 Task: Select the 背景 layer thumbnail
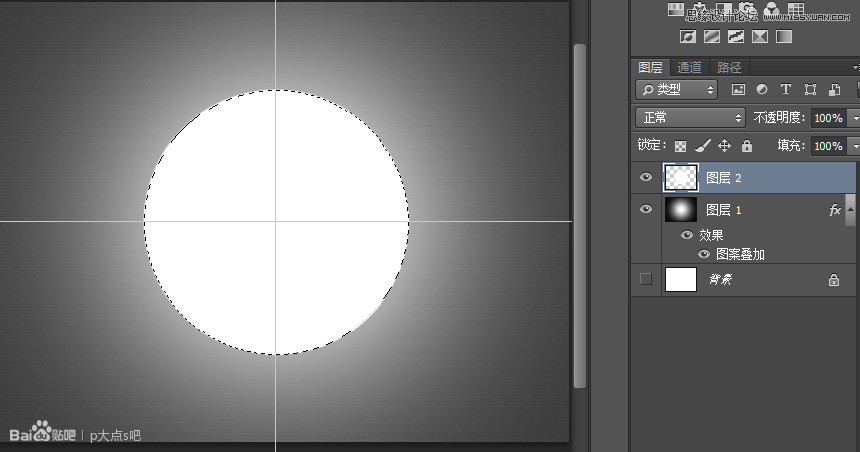[x=681, y=279]
